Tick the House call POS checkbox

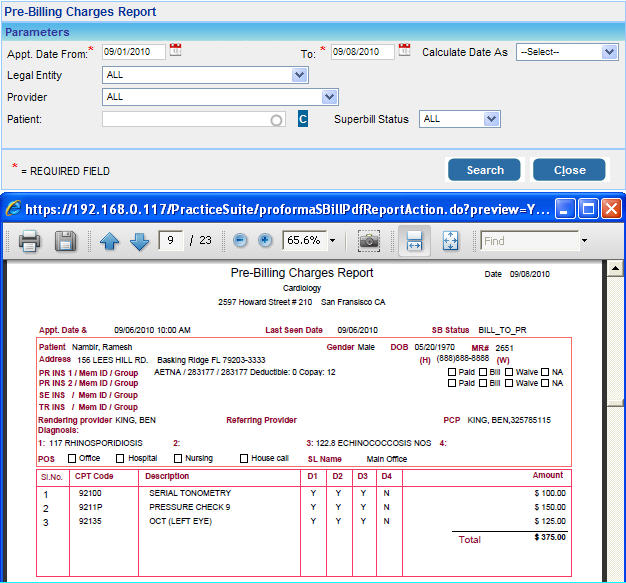pos(244,458)
